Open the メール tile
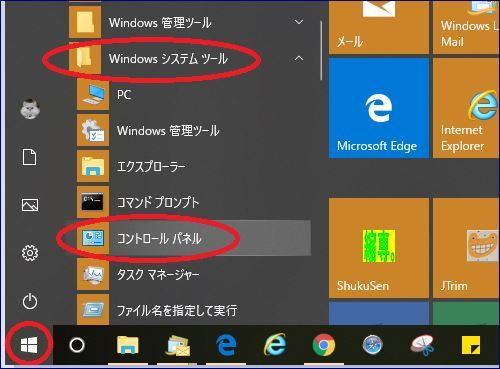The height and width of the screenshot is (369, 500). point(379,27)
